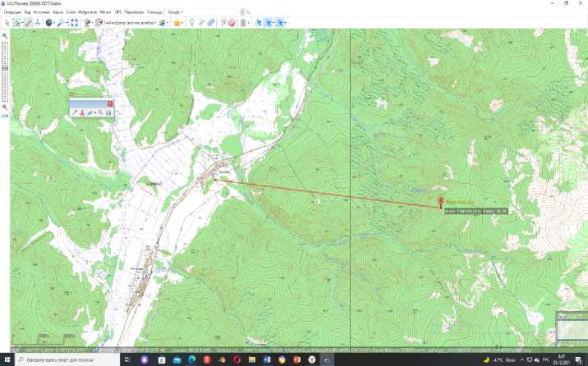Open the Помощь menu
This screenshot has height=366, width=588.
[154, 12]
